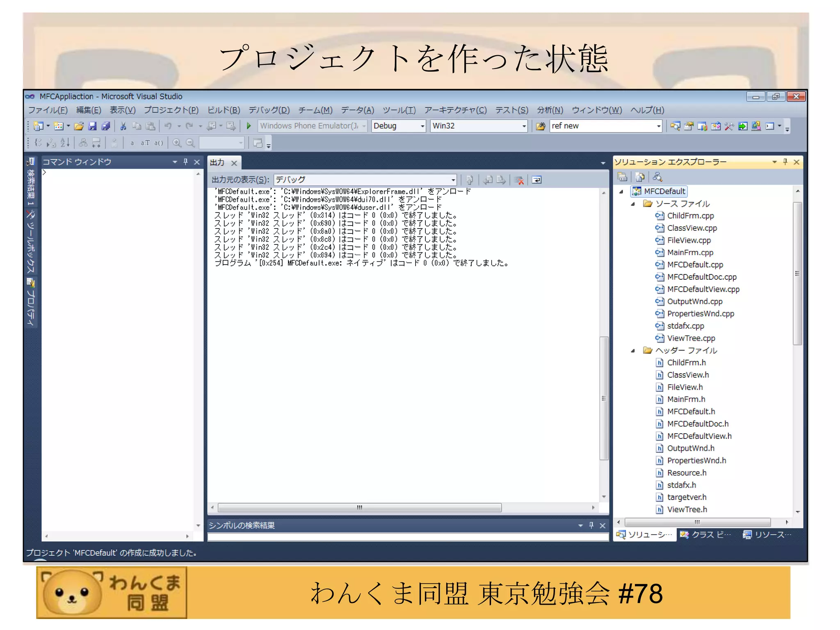The height and width of the screenshot is (630, 840).
Task: Click the Copy icon in the toolbar
Action: pos(137,126)
